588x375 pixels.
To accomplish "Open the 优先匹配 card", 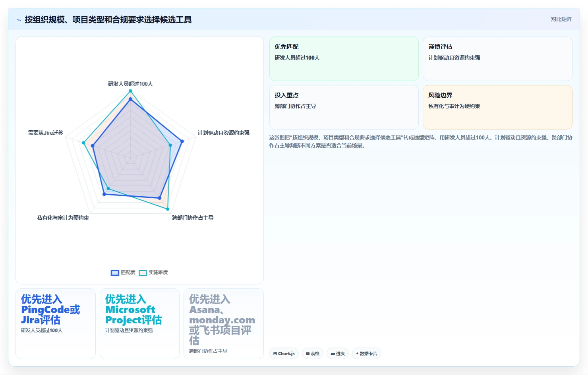I will [344, 59].
